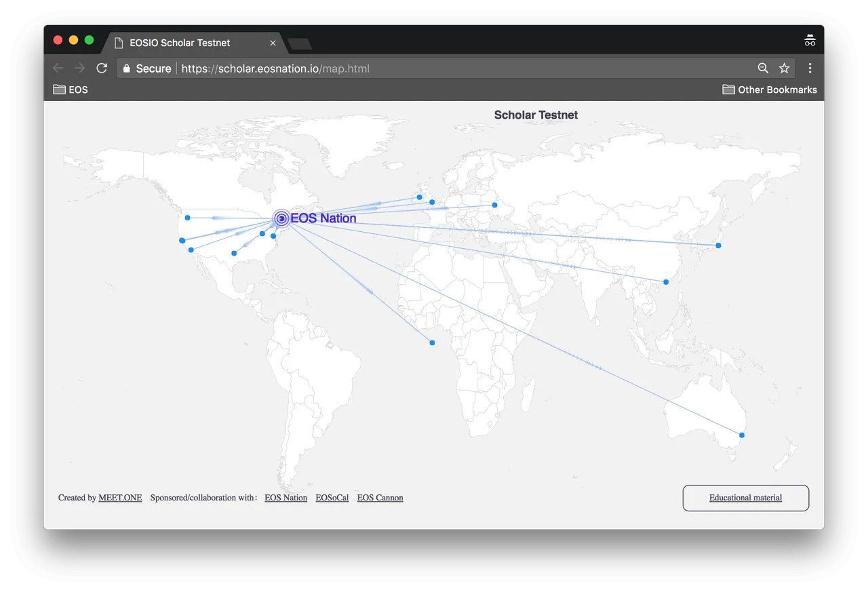Click the Scholar Testnet map title
The height and width of the screenshot is (592, 868).
tap(536, 115)
